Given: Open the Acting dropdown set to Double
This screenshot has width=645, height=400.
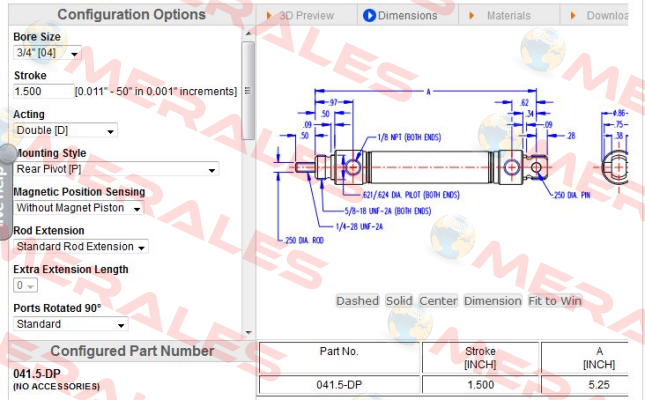Looking at the screenshot, I should (65, 130).
